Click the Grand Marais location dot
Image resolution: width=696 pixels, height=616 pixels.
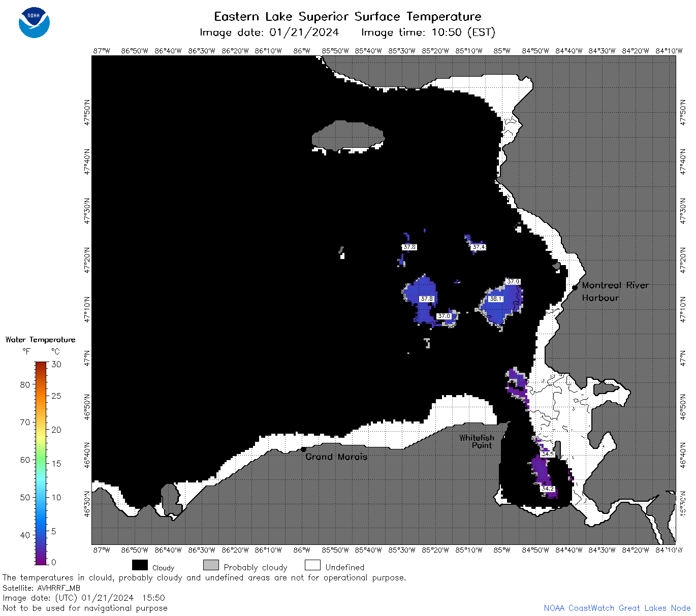pyautogui.click(x=303, y=449)
